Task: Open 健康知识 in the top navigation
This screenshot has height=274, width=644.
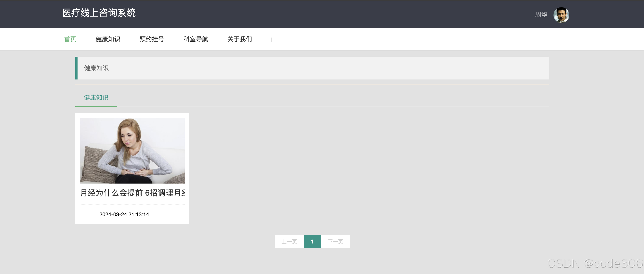Action: (x=108, y=39)
